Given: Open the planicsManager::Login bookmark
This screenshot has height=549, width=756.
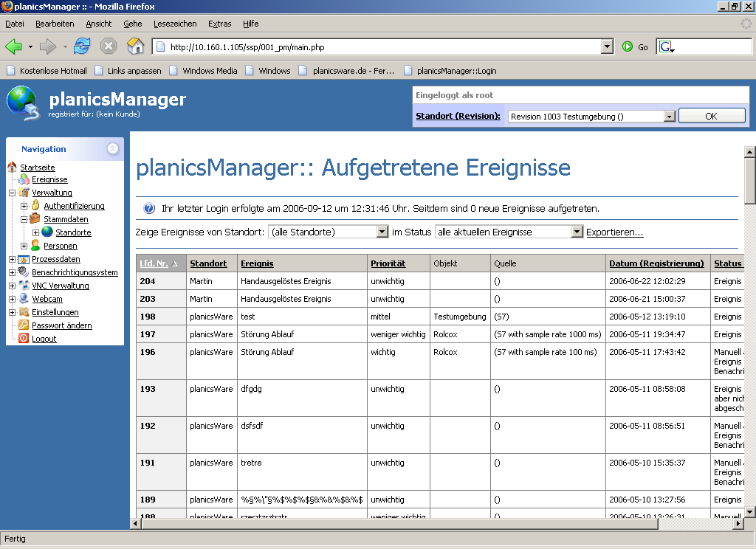Looking at the screenshot, I should pos(450,71).
